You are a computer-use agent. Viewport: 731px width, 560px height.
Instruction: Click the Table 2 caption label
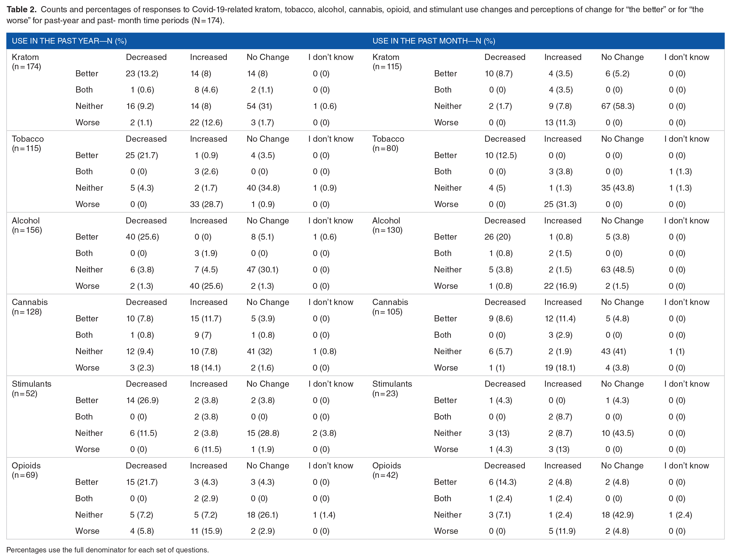21,9
